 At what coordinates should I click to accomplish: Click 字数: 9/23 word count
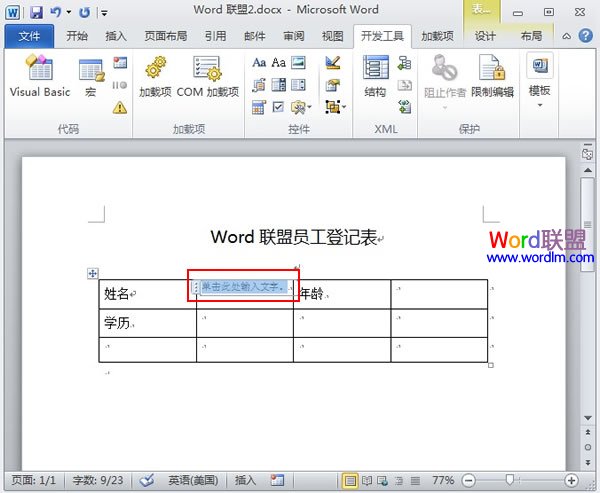point(98,480)
